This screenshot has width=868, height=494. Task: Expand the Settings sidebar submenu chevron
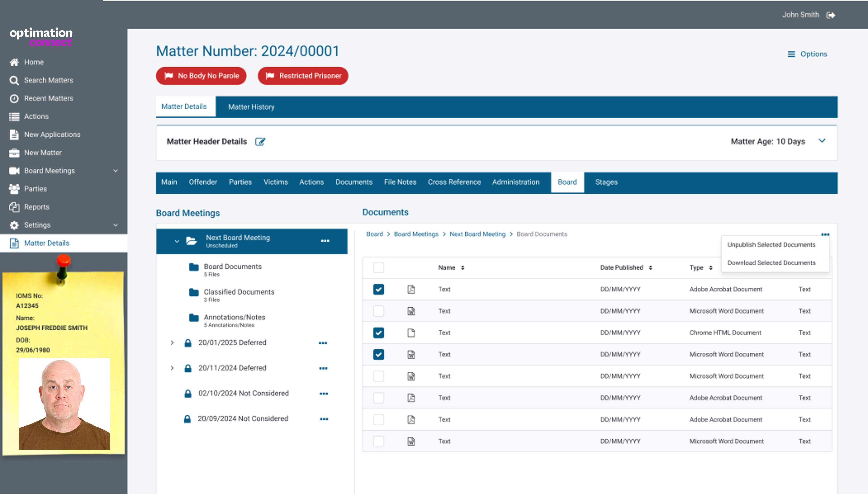click(x=115, y=225)
